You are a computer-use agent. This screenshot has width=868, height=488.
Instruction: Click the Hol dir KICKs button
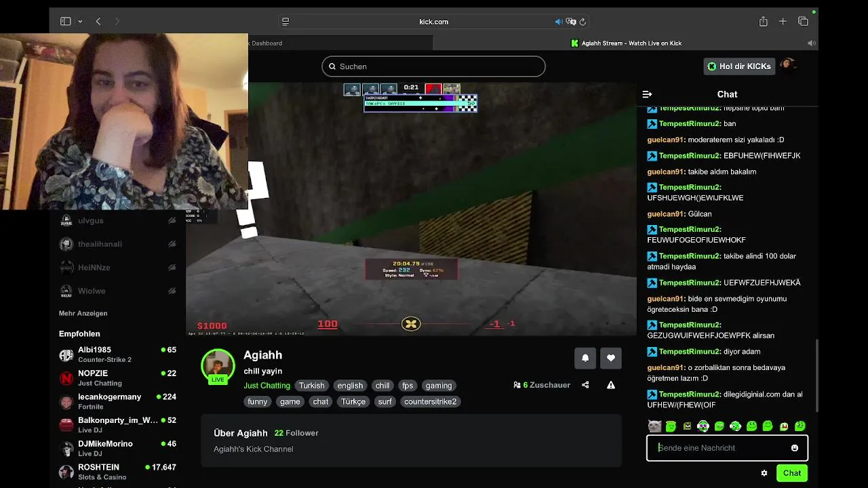[x=739, y=66]
